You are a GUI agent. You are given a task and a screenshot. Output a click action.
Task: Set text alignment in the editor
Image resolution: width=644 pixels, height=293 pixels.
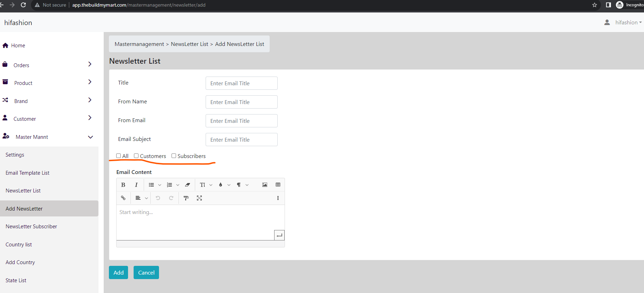coord(138,198)
